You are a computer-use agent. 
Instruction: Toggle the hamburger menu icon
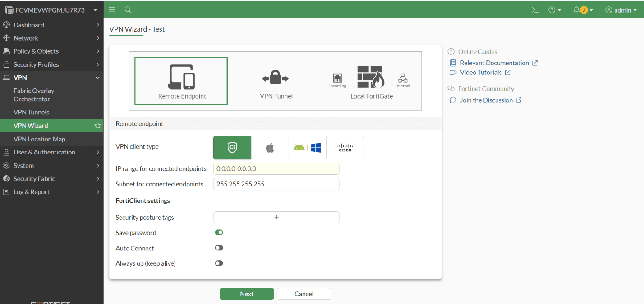112,10
